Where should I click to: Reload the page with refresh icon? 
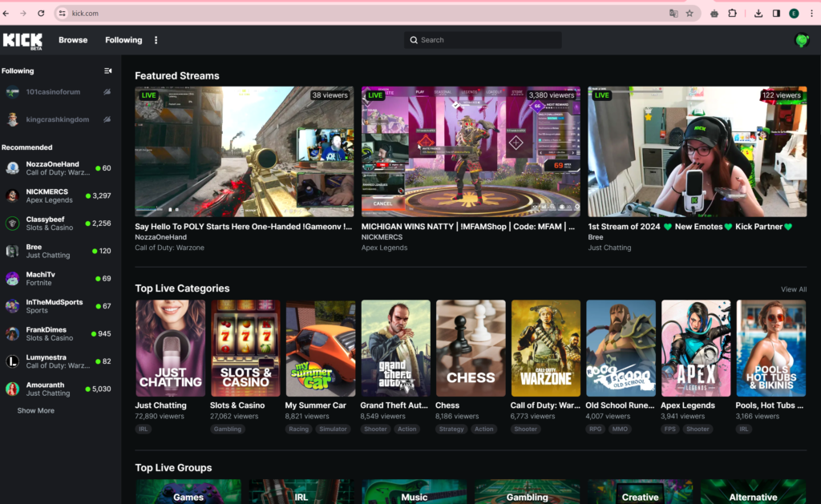pos(40,14)
